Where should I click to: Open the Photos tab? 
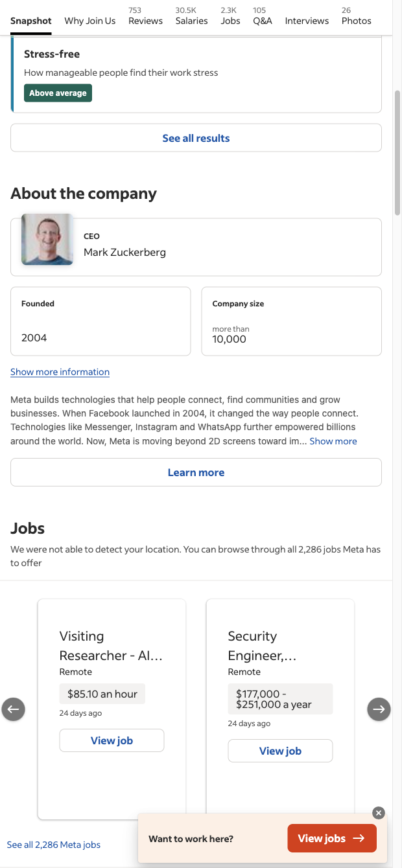357,17
